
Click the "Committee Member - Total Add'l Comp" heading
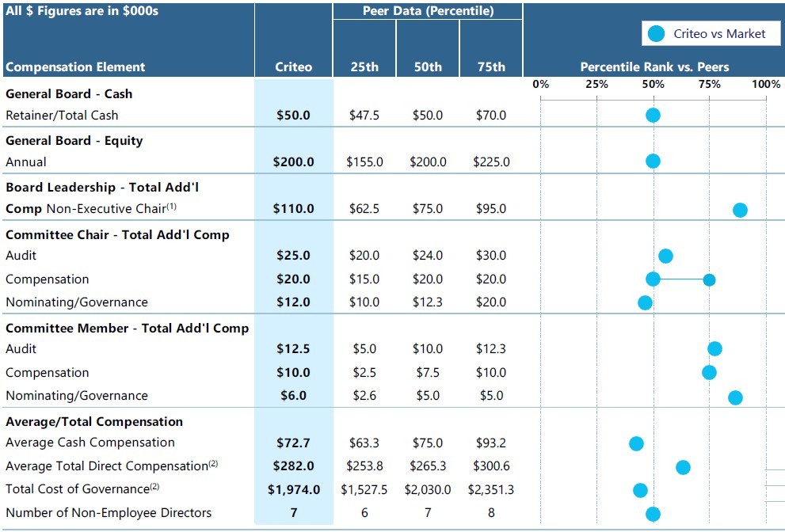click(128, 329)
